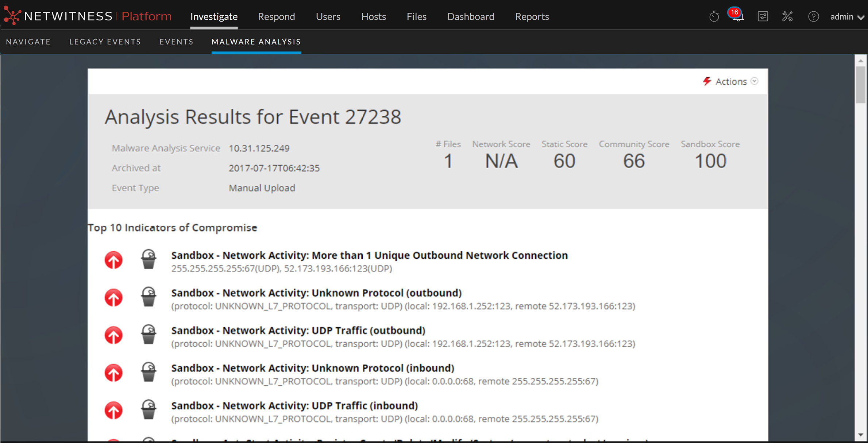The image size is (868, 443).
Task: Open the preferences sliders icon
Action: coord(763,16)
